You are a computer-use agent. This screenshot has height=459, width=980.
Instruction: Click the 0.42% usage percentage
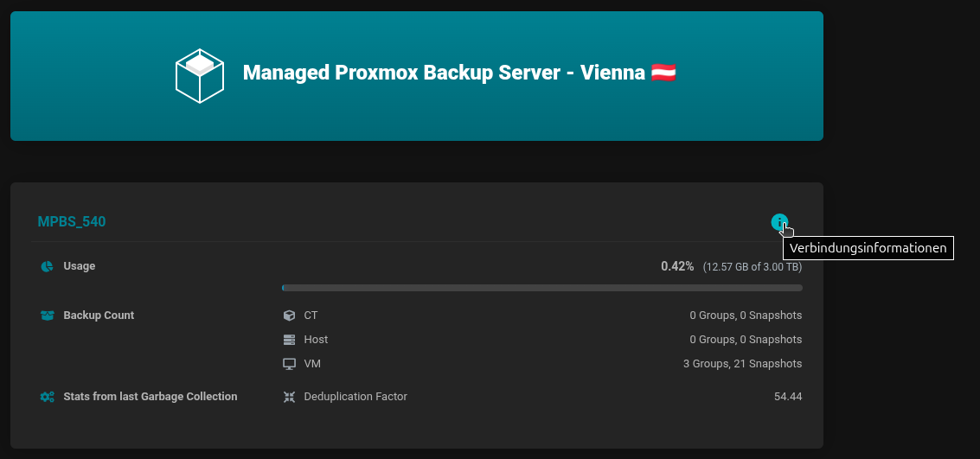click(x=677, y=266)
